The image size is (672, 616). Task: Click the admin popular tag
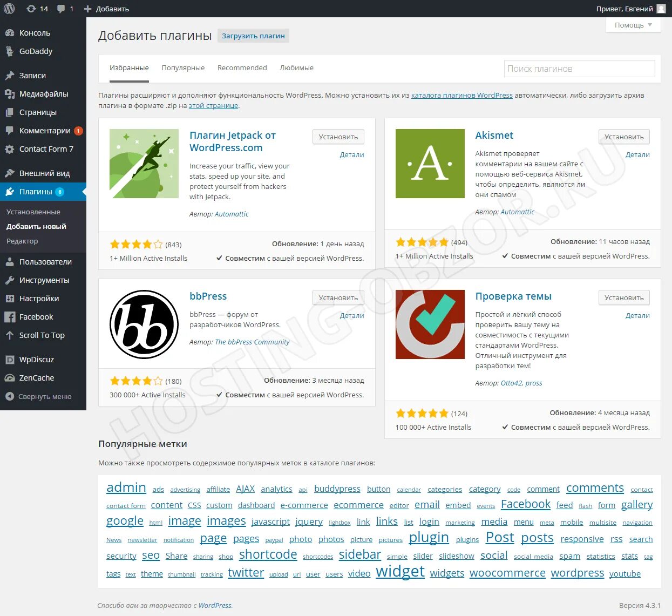pos(126,488)
